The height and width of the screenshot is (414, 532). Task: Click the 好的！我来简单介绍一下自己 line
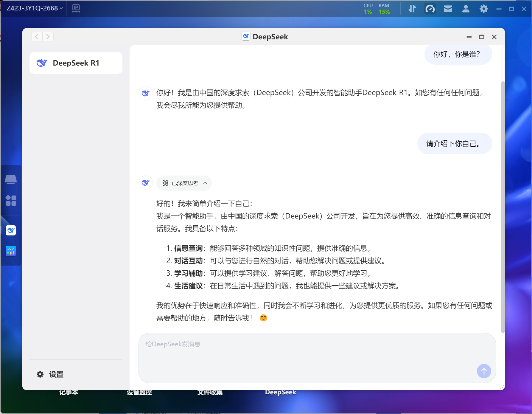pyautogui.click(x=204, y=204)
